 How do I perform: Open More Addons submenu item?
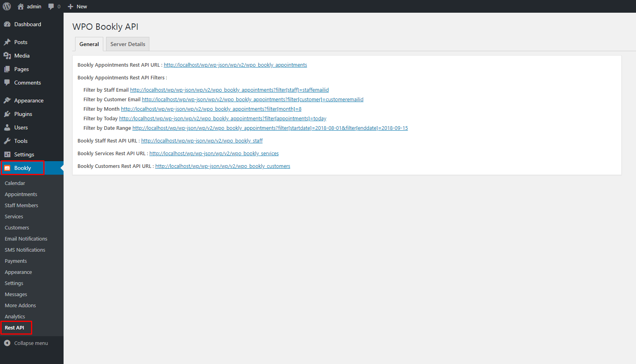pos(20,305)
